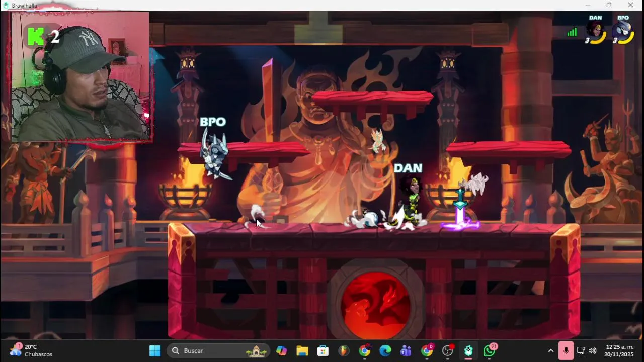Open the Windows Start menu

155,351
